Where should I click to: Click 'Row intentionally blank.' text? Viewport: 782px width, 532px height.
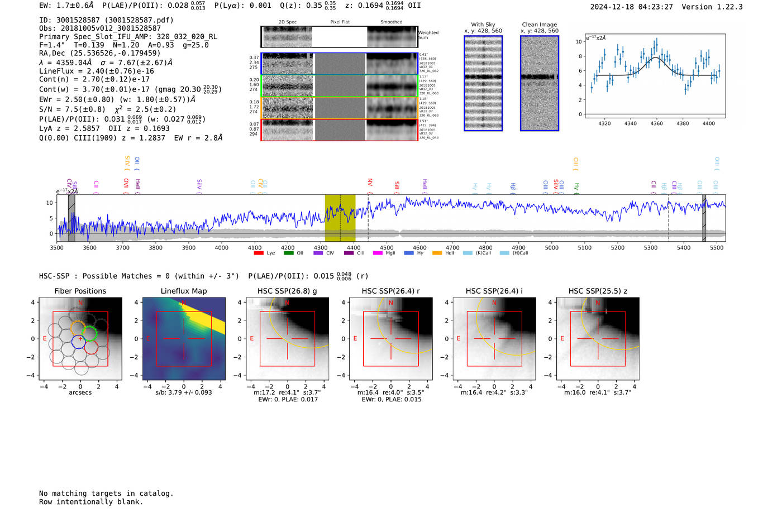click(91, 502)
